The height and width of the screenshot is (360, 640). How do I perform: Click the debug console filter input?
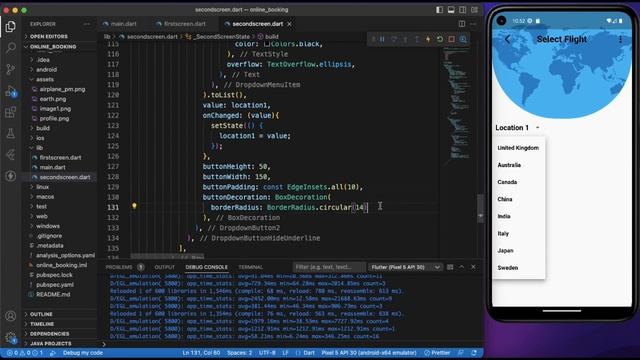(x=329, y=267)
